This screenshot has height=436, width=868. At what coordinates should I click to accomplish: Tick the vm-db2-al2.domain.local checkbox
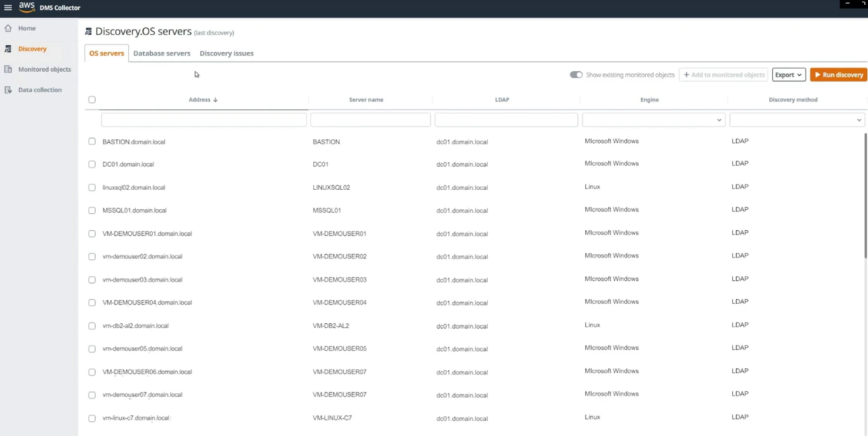[92, 326]
